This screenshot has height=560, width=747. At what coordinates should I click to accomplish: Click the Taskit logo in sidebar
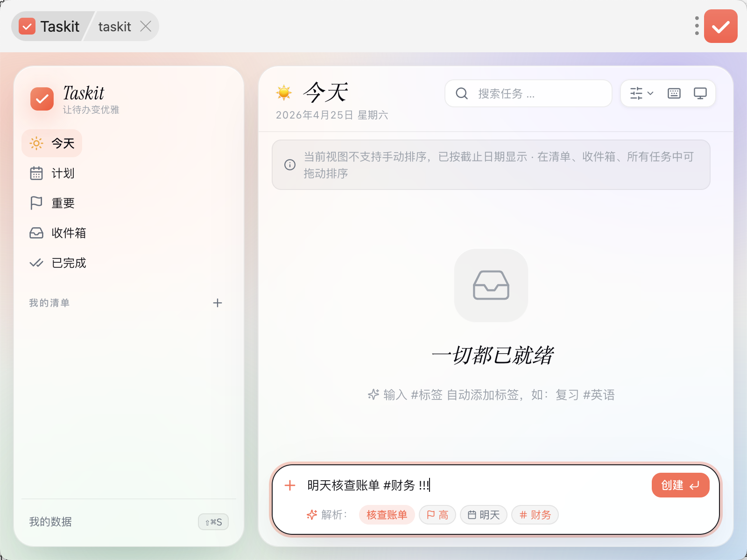coord(42,99)
